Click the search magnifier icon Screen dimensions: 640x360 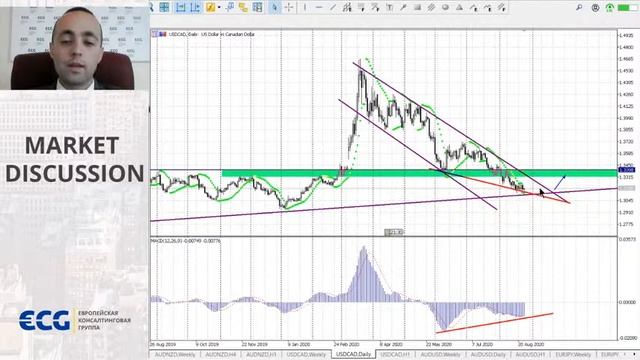click(x=579, y=7)
